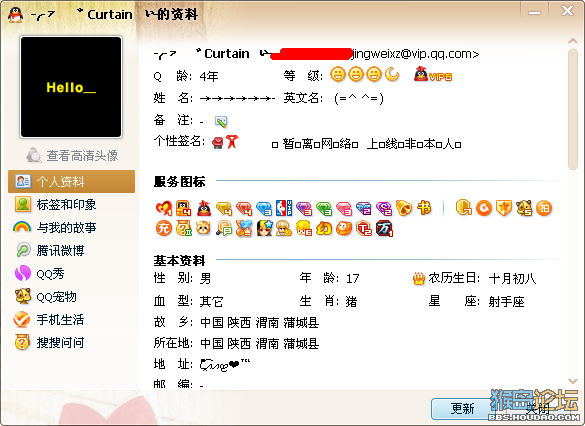Click the 十月初八 lunar birthday value
585x426 pixels.
(512, 279)
